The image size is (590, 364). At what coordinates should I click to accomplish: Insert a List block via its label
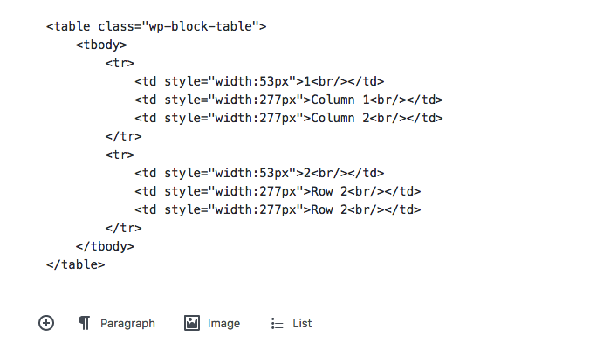tap(302, 323)
